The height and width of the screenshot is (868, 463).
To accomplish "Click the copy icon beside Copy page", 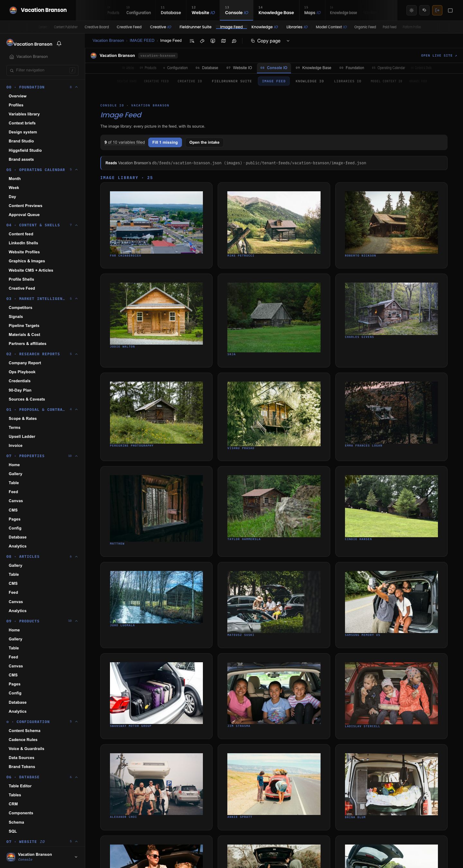I will coord(253,41).
